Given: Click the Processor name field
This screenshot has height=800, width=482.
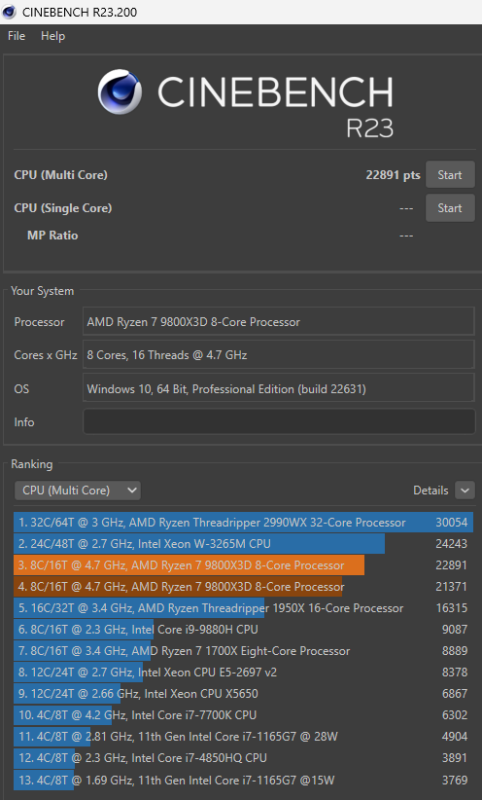Looking at the screenshot, I should coord(279,322).
